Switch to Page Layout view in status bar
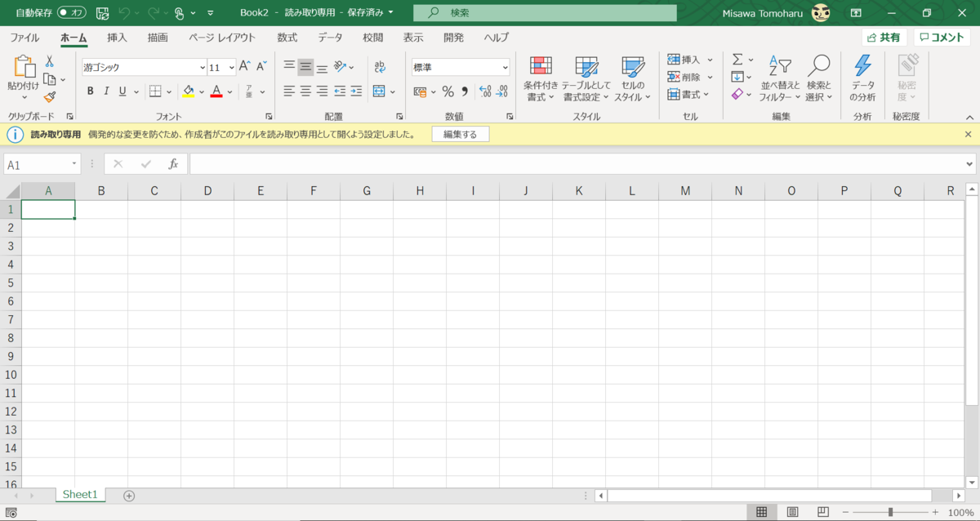This screenshot has height=521, width=980. 792,512
